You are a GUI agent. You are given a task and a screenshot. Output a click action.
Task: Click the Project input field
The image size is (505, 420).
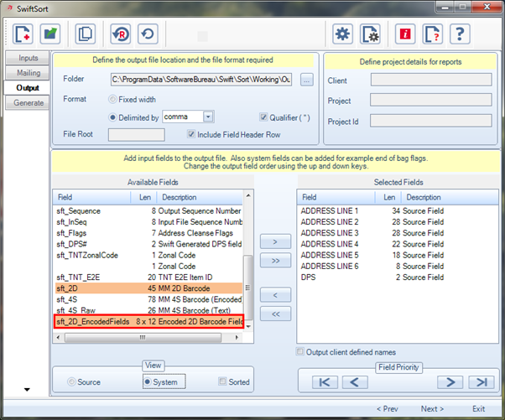(x=431, y=100)
